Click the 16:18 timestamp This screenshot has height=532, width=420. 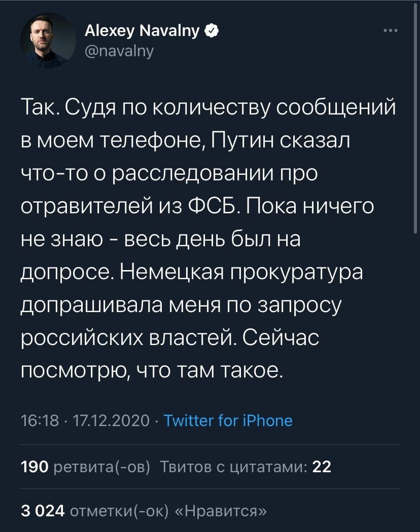pyautogui.click(x=40, y=421)
